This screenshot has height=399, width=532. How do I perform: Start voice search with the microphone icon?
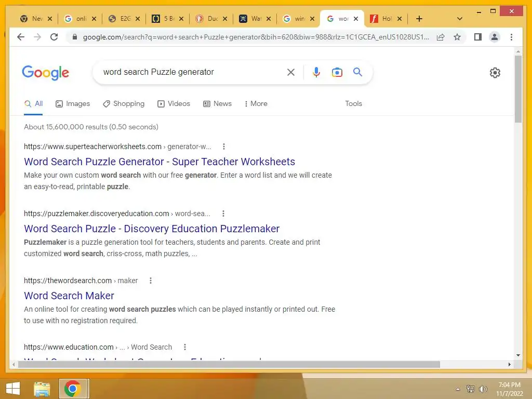click(316, 72)
